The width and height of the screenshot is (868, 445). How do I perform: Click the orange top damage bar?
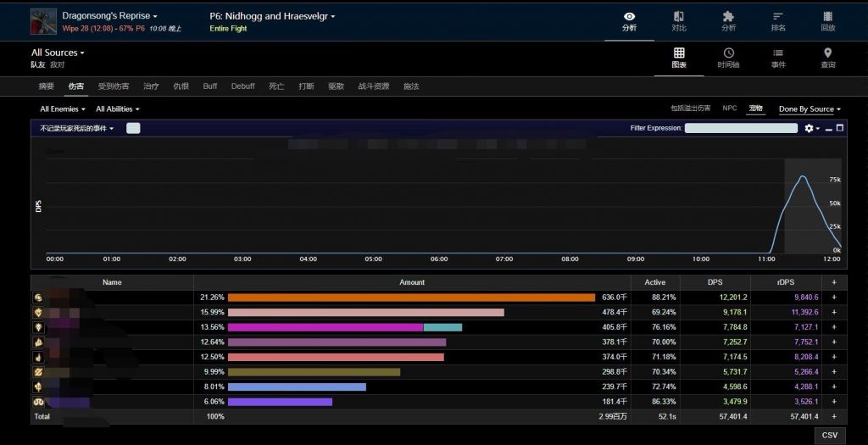(411, 298)
